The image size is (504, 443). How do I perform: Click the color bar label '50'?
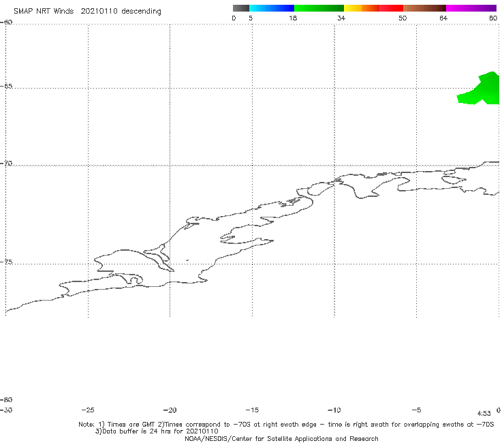(403, 18)
